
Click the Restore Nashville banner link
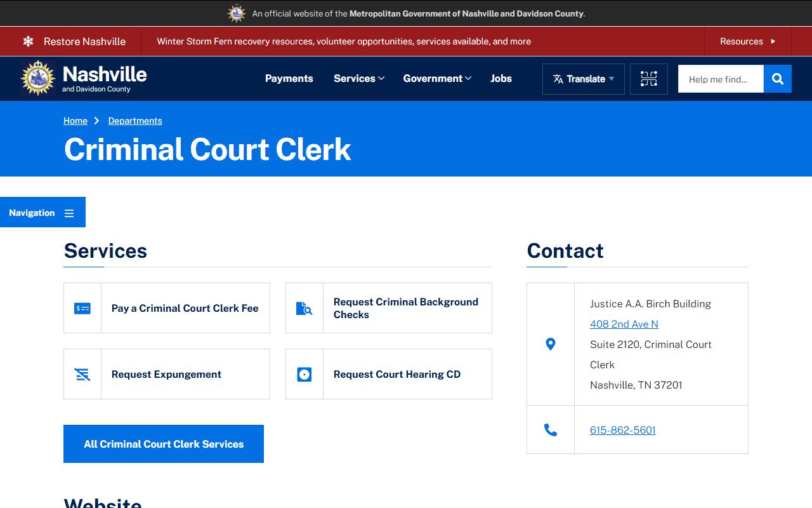point(84,41)
